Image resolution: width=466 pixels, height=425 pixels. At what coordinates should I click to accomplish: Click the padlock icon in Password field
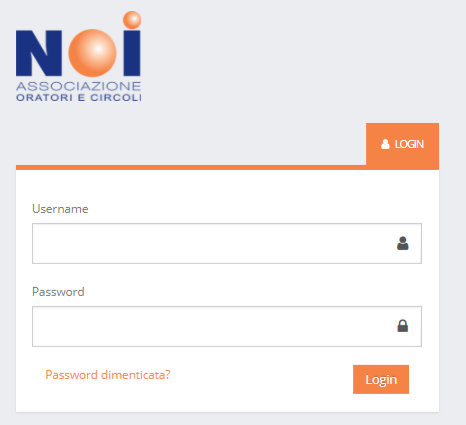coord(403,326)
